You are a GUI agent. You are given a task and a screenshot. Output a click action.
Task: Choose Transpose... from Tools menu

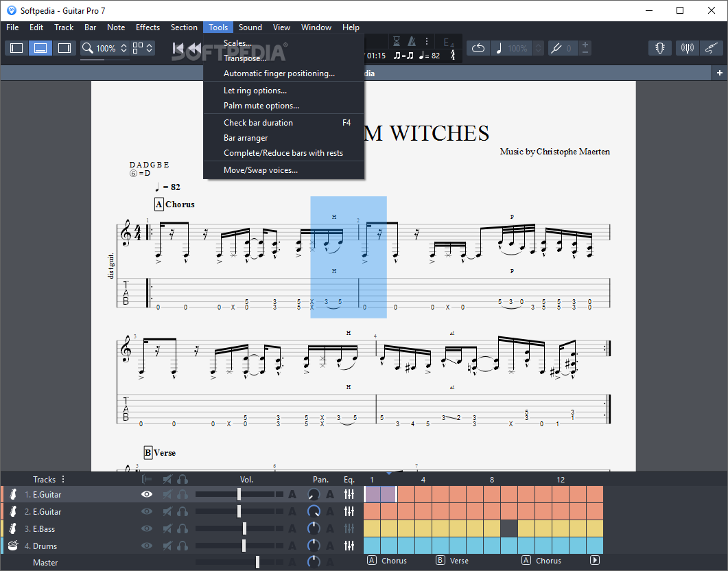click(283, 58)
